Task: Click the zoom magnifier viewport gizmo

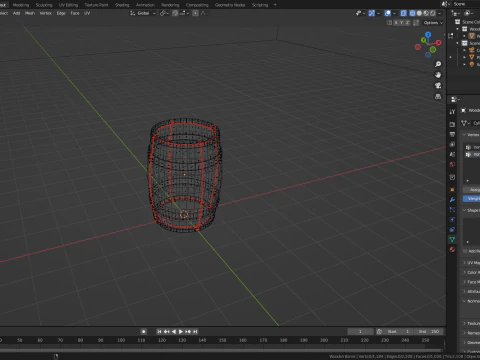Action: tap(438, 64)
